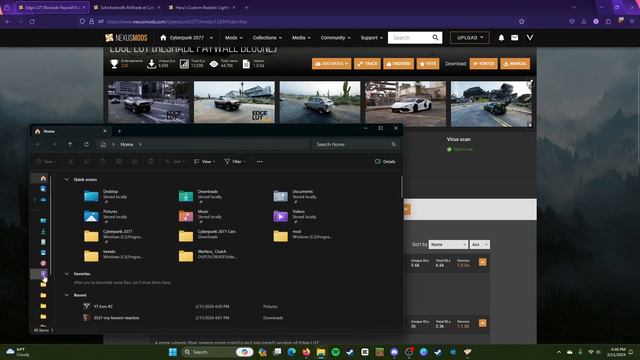Open the ADD MEDIA dropdown
640x360 pixels.
pos(331,64)
